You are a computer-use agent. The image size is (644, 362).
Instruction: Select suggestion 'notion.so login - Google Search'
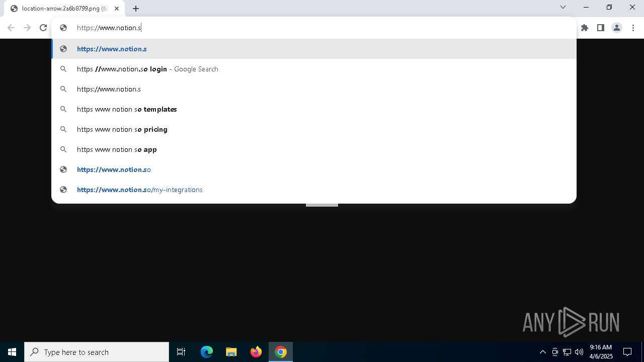pyautogui.click(x=314, y=69)
